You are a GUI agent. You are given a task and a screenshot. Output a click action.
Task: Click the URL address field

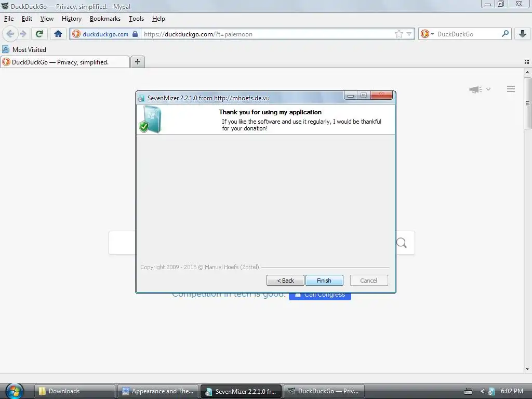[x=268, y=34]
